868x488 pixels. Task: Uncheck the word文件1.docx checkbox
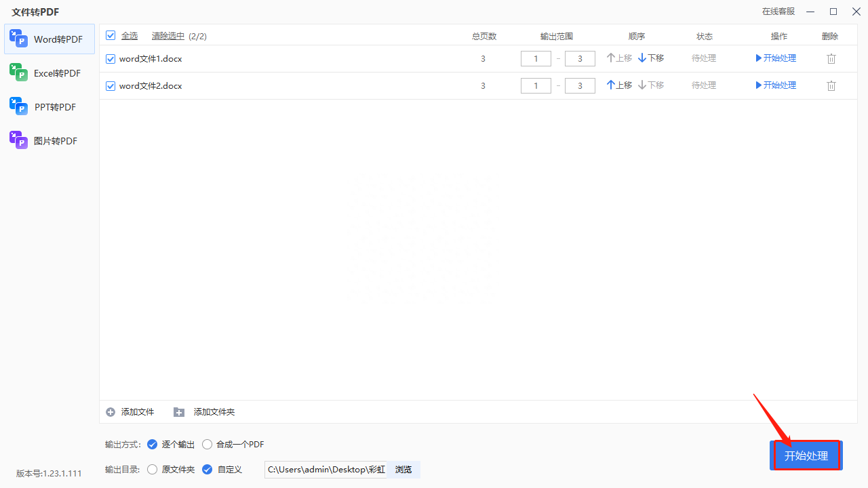111,59
